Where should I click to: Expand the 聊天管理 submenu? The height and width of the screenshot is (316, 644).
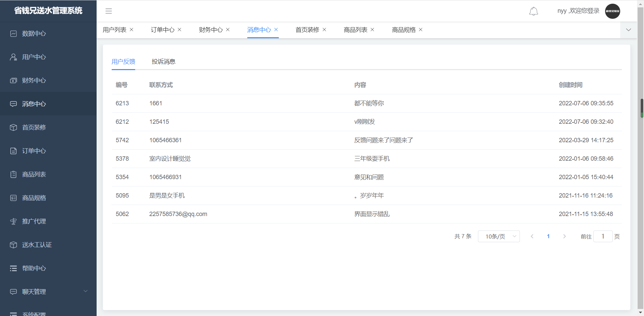click(x=48, y=292)
